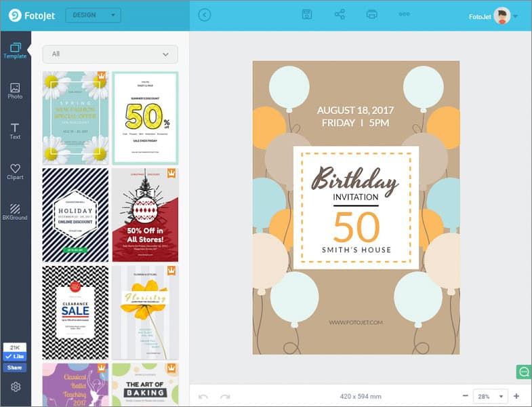Select the FRIDAY 5PM text line
532x407 pixels.
point(356,123)
